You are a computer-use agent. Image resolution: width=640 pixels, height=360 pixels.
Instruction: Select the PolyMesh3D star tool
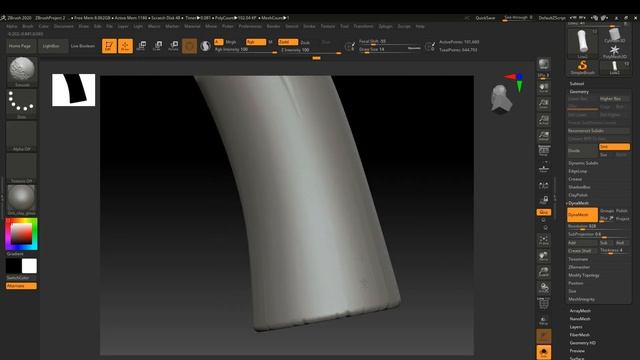click(x=614, y=52)
